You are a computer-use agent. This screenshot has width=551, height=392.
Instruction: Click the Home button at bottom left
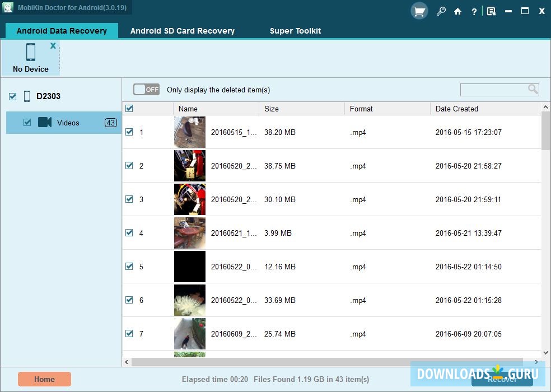pos(44,379)
